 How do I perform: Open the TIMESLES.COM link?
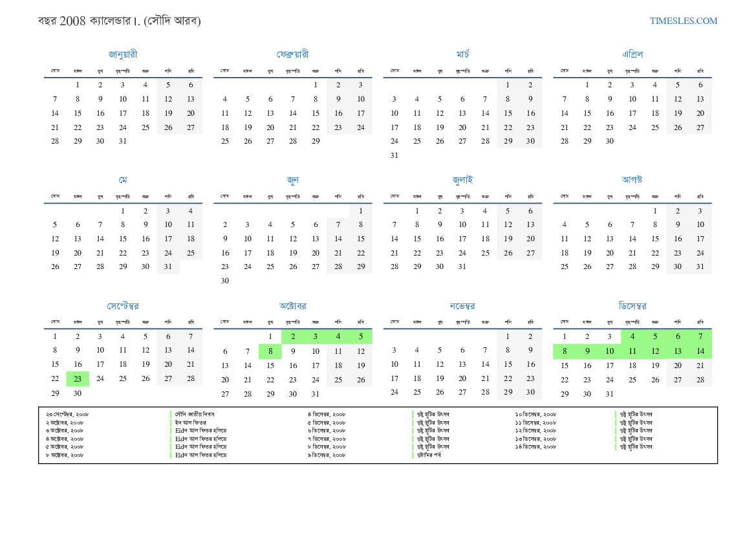683,21
